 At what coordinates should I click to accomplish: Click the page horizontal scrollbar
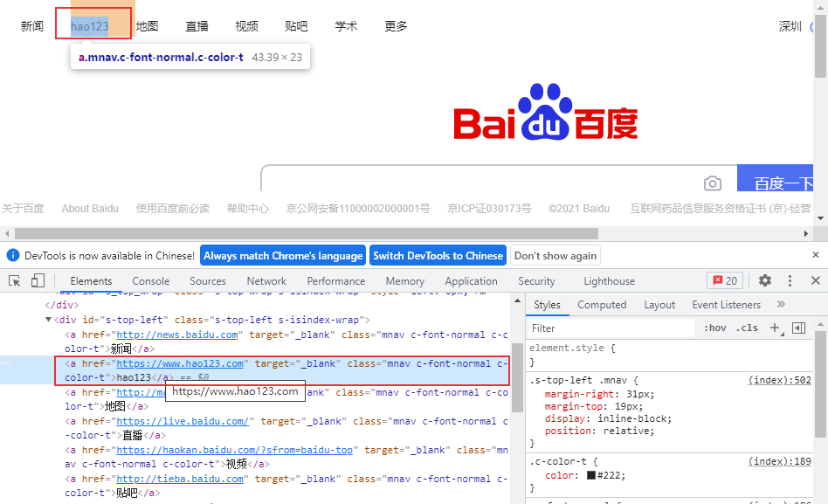pos(307,233)
